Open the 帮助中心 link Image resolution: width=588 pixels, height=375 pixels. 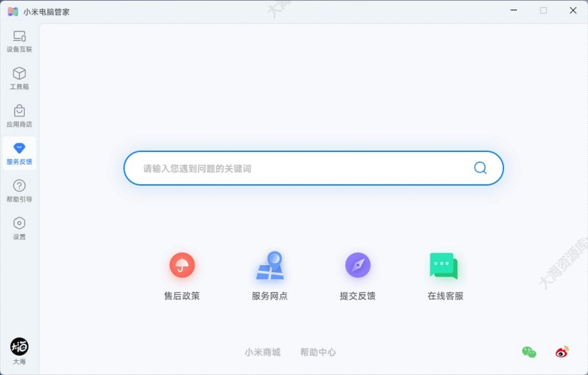[x=318, y=352]
